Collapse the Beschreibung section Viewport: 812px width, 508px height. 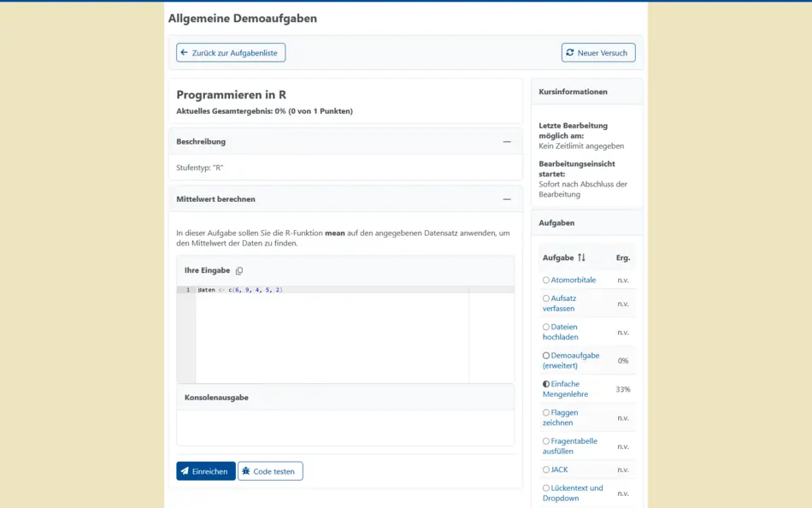pos(507,142)
